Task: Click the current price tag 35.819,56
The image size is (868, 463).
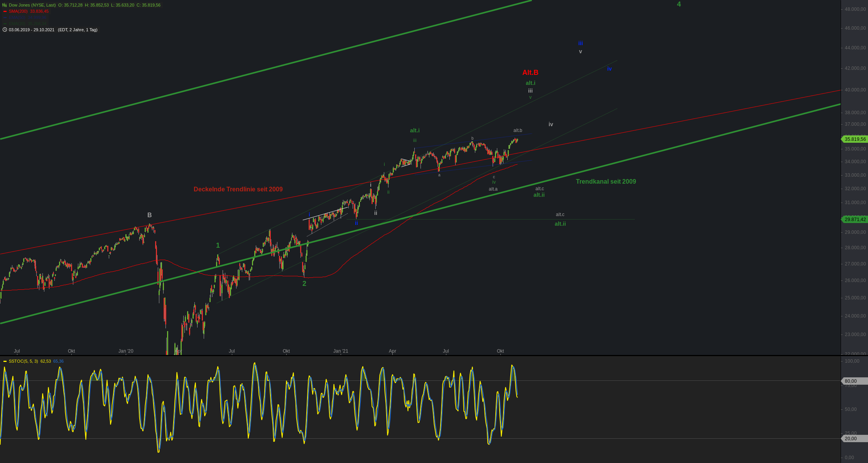Action: tap(855, 139)
